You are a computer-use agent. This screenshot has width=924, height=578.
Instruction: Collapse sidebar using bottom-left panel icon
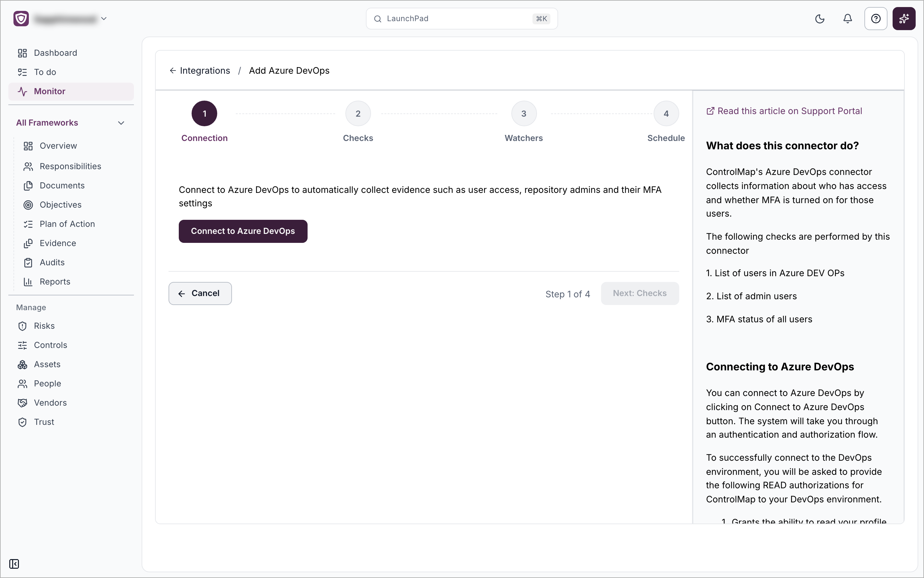pyautogui.click(x=14, y=564)
